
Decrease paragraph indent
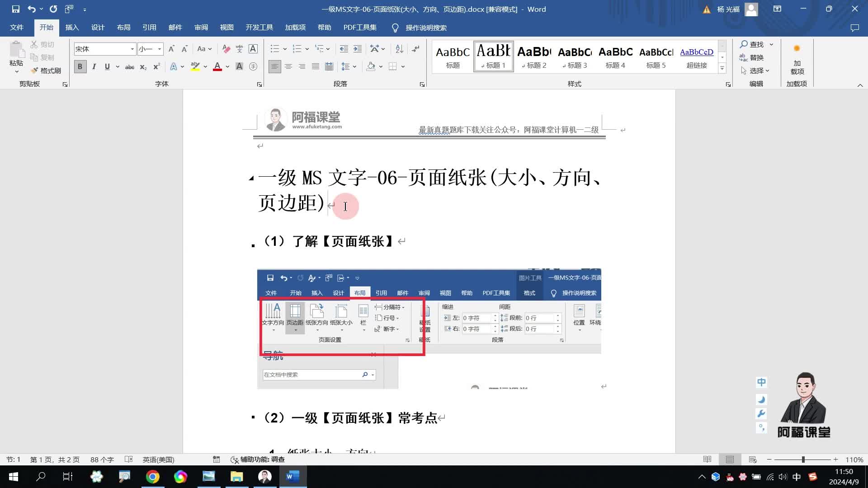pos(344,49)
